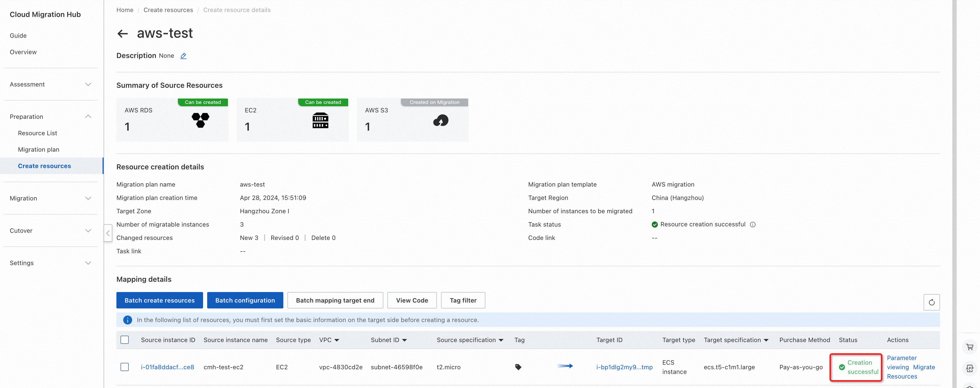
Task: Click the t2.micro source specification cell
Action: coord(448,367)
